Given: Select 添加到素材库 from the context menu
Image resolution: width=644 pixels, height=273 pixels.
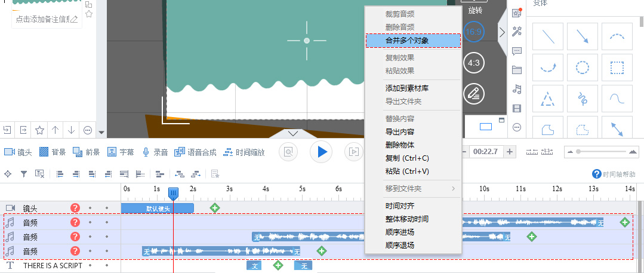Looking at the screenshot, I should [x=406, y=88].
